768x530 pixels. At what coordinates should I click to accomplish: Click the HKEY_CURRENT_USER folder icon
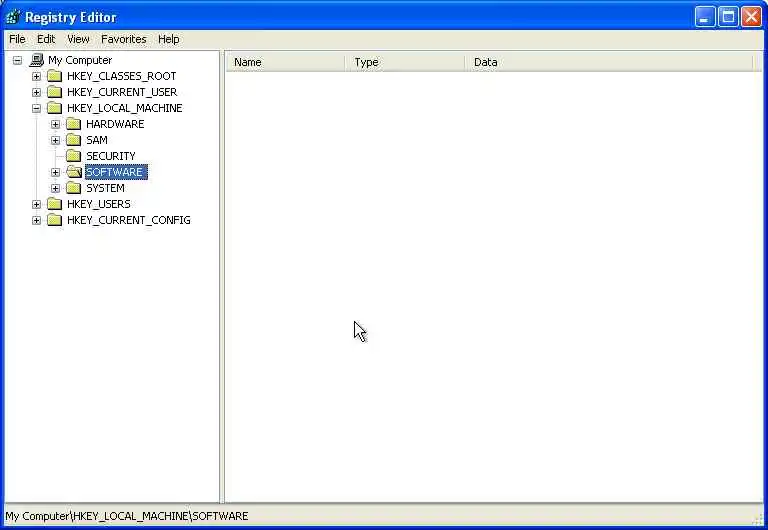[x=54, y=92]
